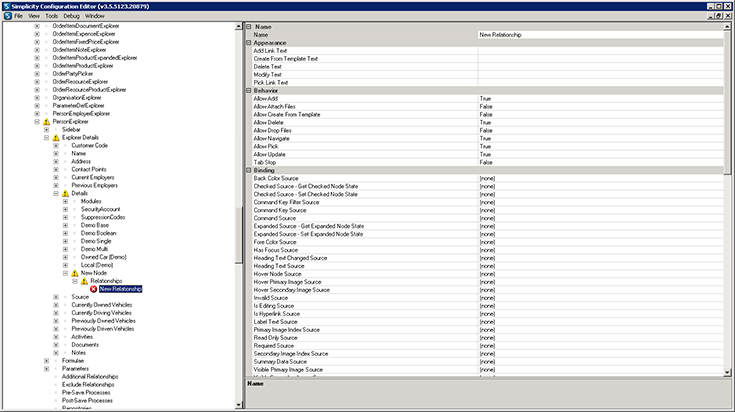Collapse the Name property category

point(249,27)
